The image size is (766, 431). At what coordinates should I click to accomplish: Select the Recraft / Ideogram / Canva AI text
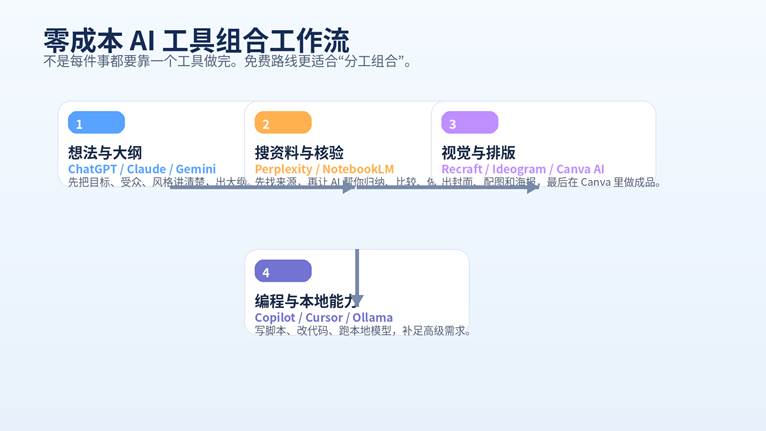point(523,169)
